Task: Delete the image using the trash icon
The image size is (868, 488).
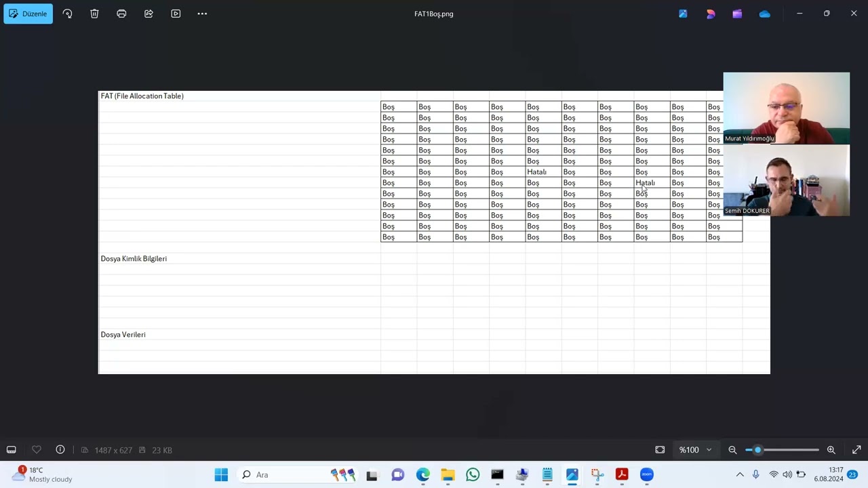Action: tap(94, 14)
